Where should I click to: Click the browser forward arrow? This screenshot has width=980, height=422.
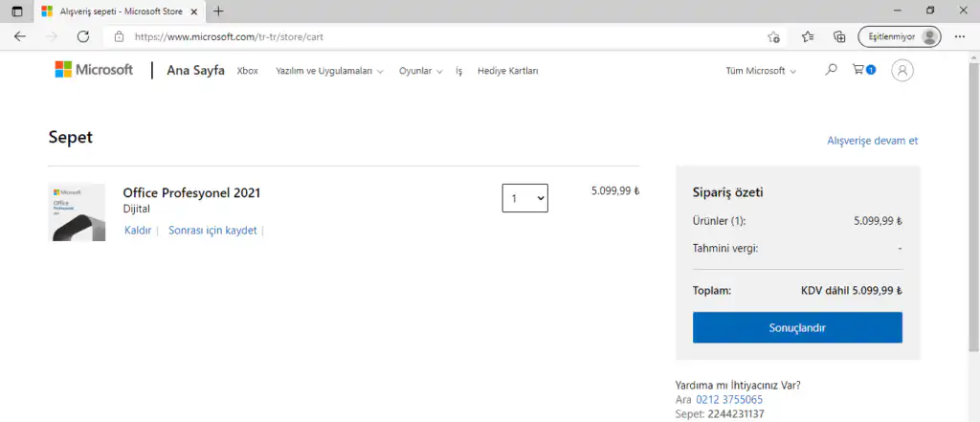pyautogui.click(x=52, y=37)
